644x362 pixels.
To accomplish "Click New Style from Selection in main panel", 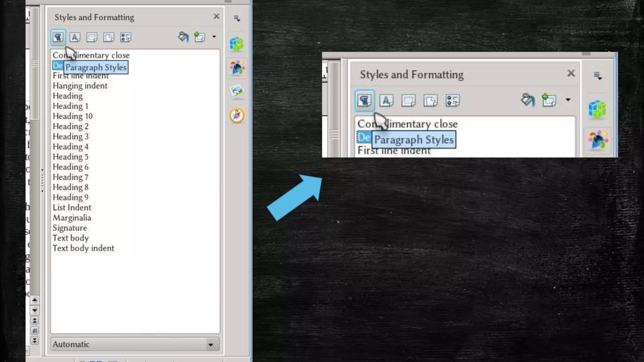I will [x=199, y=37].
